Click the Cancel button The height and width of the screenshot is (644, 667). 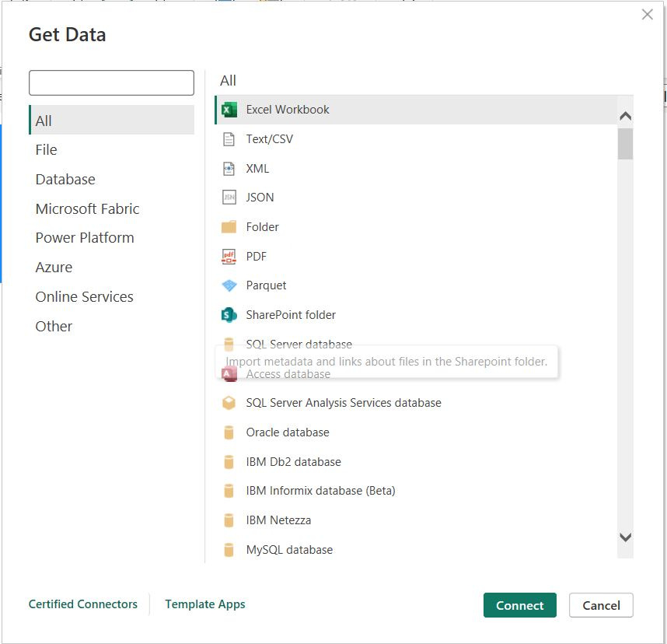point(601,605)
